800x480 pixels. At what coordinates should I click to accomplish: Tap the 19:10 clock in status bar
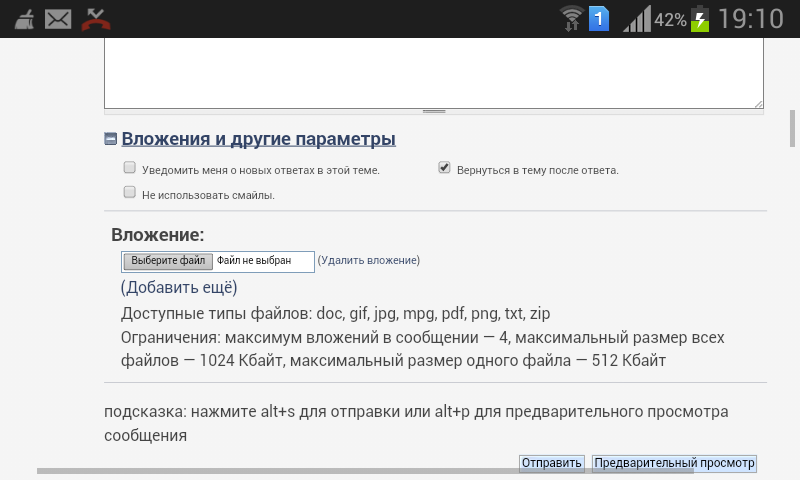[x=751, y=19]
